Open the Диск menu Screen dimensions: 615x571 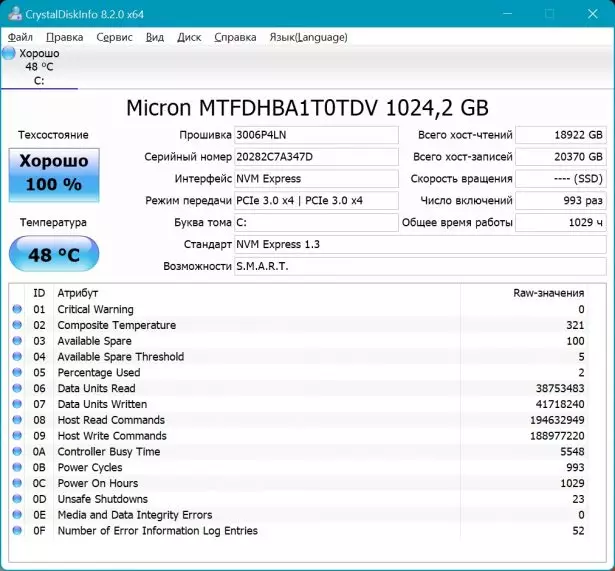(x=189, y=37)
